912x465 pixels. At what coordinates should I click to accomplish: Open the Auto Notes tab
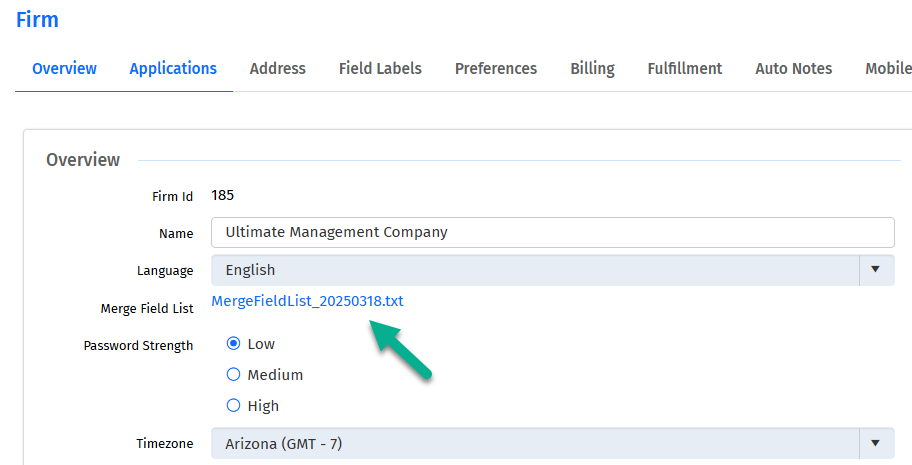pyautogui.click(x=793, y=69)
